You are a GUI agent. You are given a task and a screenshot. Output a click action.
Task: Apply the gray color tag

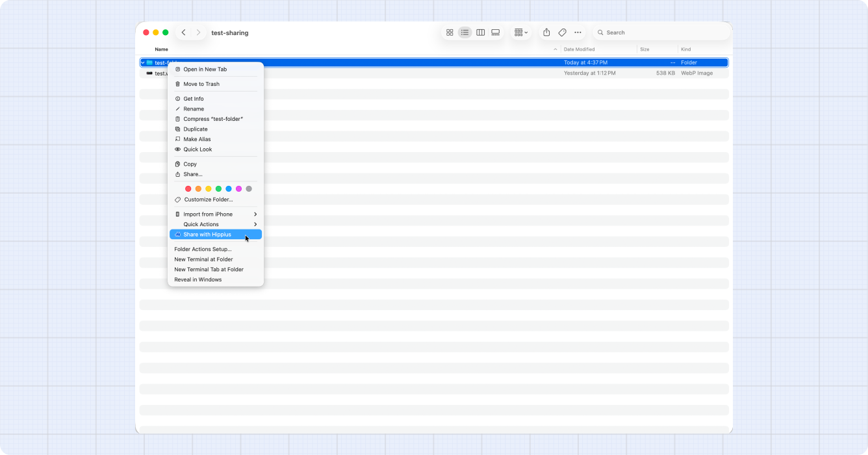point(249,189)
